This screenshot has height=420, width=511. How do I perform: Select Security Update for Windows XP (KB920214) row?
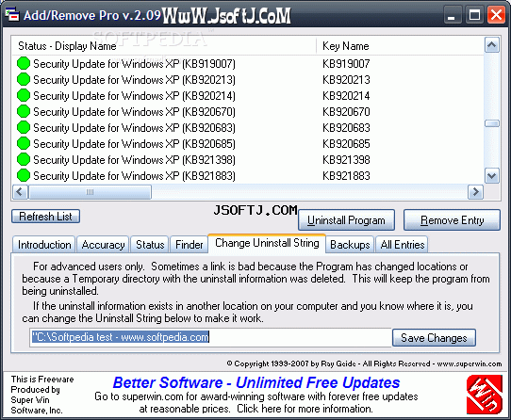tap(248, 95)
